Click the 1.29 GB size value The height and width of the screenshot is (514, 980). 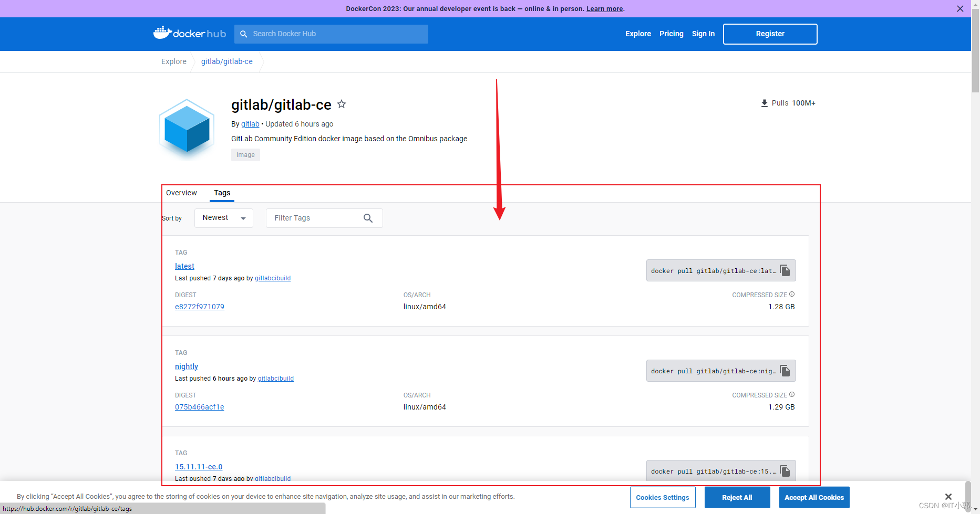tap(781, 407)
